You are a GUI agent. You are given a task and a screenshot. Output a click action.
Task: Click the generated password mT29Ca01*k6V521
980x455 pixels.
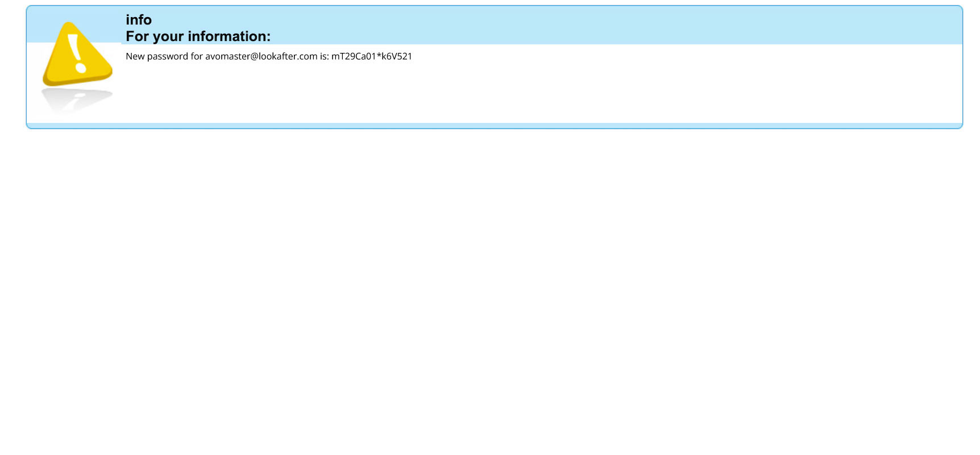click(371, 56)
